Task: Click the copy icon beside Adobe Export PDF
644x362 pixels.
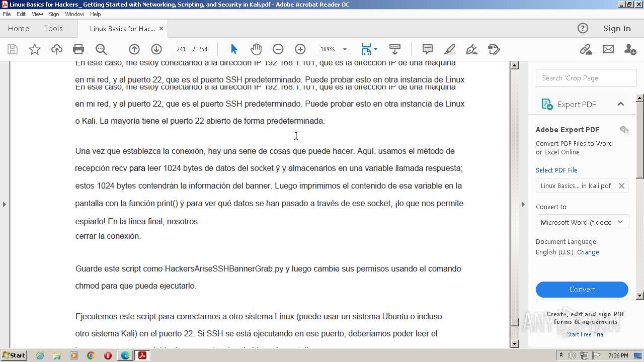Action: (x=624, y=130)
